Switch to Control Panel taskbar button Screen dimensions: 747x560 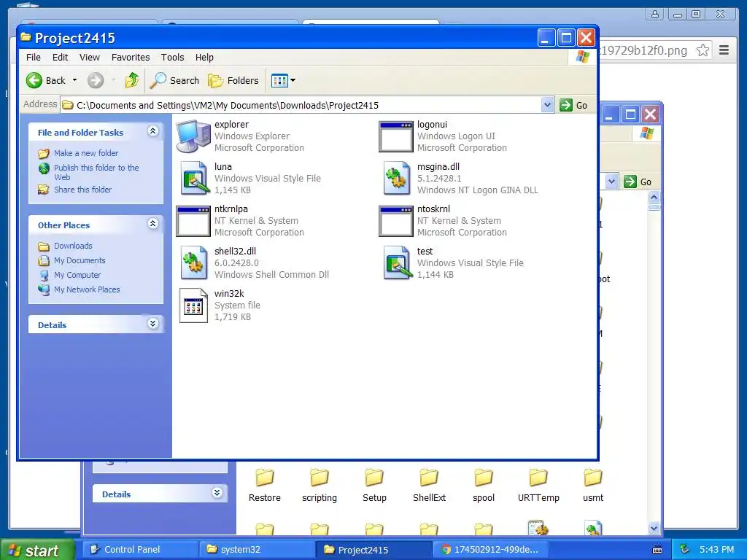click(x=139, y=550)
